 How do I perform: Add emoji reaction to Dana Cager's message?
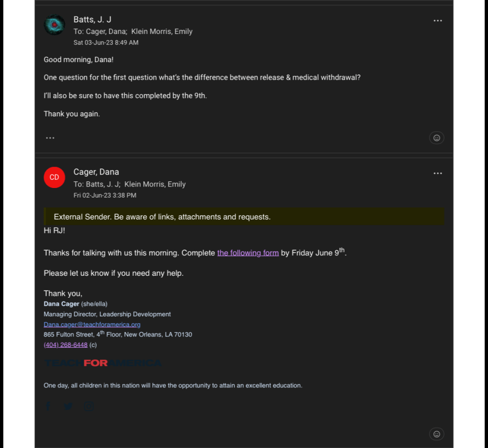[x=436, y=434]
